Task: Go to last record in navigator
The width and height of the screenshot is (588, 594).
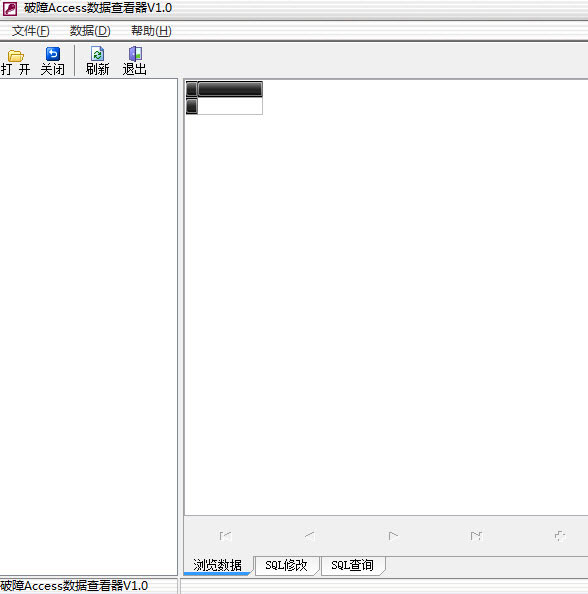Action: (476, 536)
